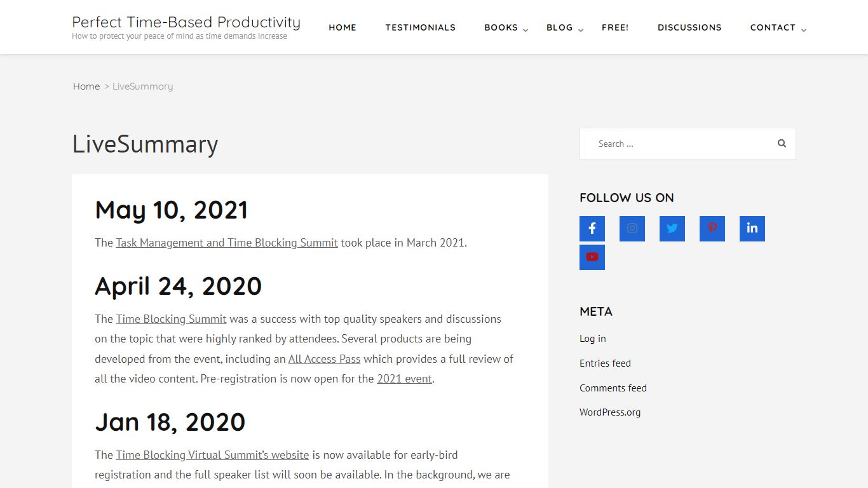The image size is (868, 488).
Task: Open the Free! menu item
Action: pos(615,27)
